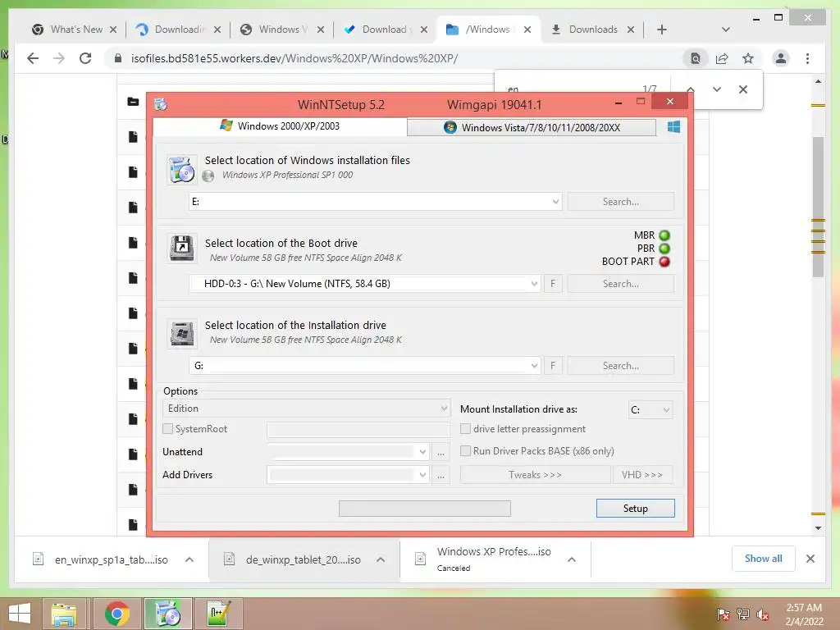Click the Installation drive hard disk icon
Screen dimensions: 840x630
click(181, 333)
